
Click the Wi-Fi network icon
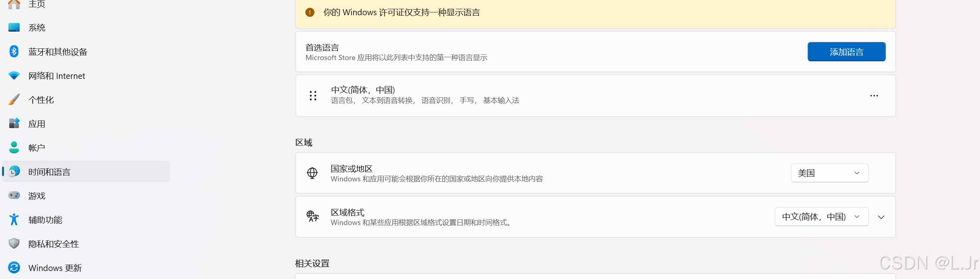tap(14, 76)
